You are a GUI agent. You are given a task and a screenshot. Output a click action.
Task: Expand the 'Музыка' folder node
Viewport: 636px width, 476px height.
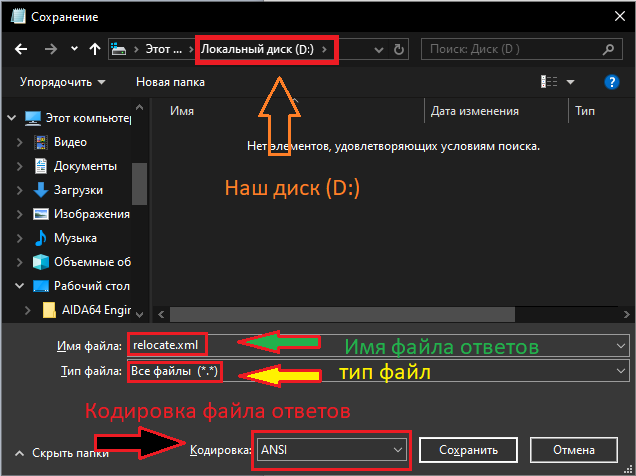(19, 238)
